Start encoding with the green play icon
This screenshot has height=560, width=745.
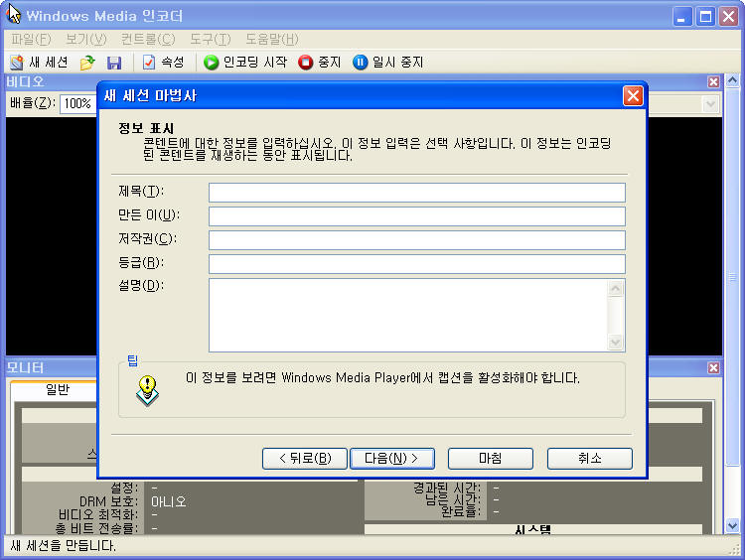click(211, 63)
